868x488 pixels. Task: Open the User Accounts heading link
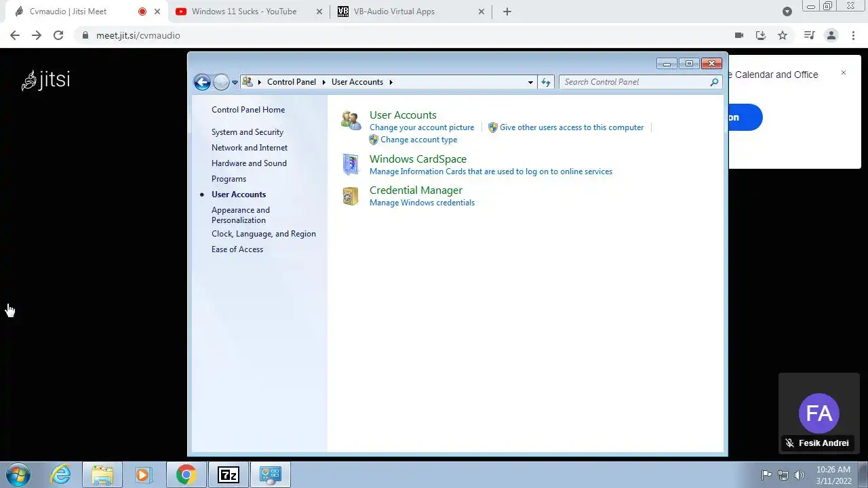pos(403,115)
